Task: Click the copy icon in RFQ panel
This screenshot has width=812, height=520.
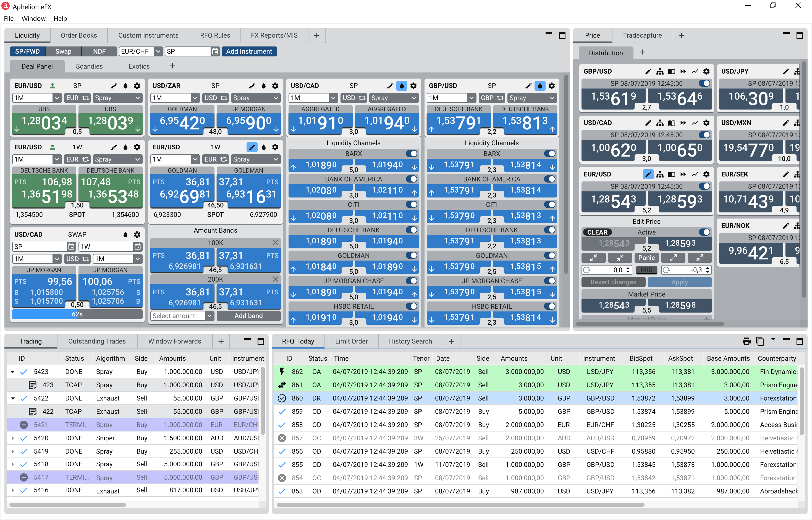Action: pyautogui.click(x=760, y=341)
